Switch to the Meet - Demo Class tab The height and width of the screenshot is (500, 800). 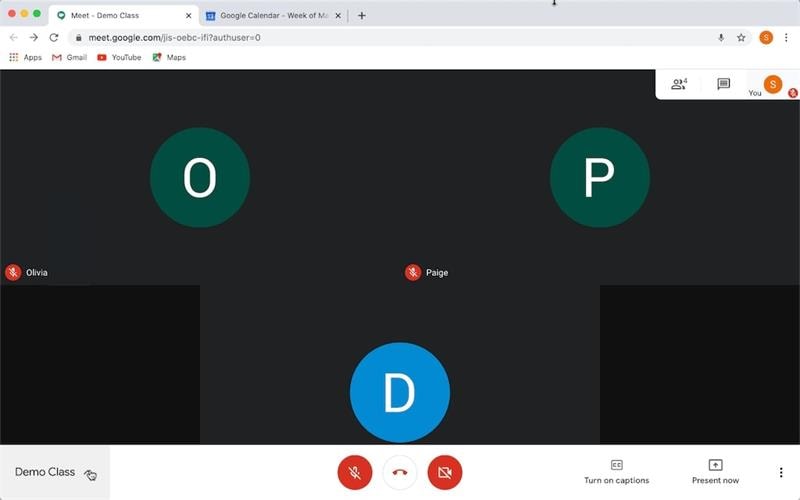tap(124, 15)
